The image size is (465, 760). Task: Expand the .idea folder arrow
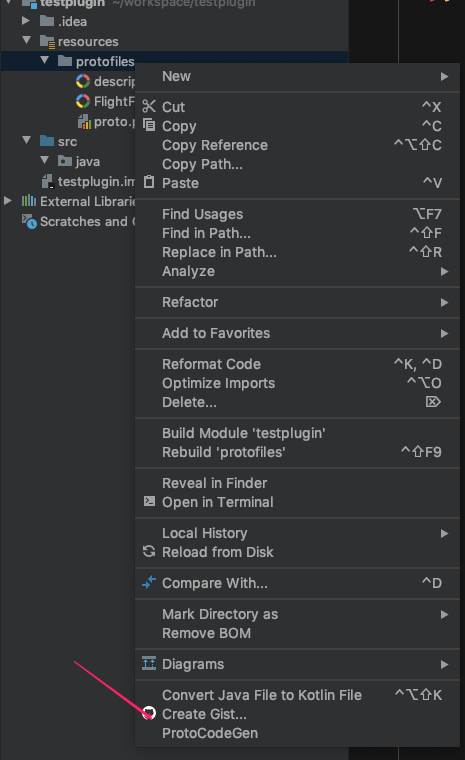tap(26, 20)
